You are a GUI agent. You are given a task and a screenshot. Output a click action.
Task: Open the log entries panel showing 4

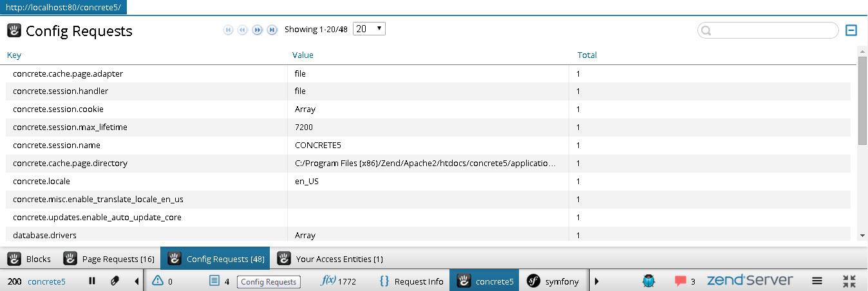220,281
